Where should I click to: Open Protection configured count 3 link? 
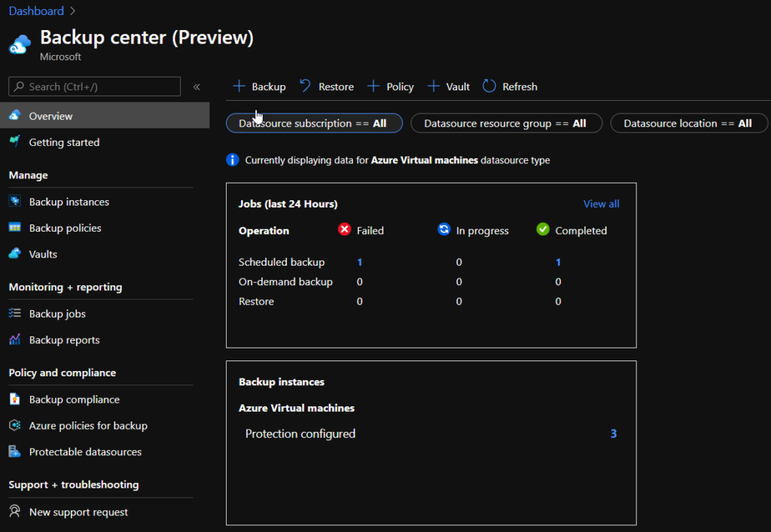614,433
